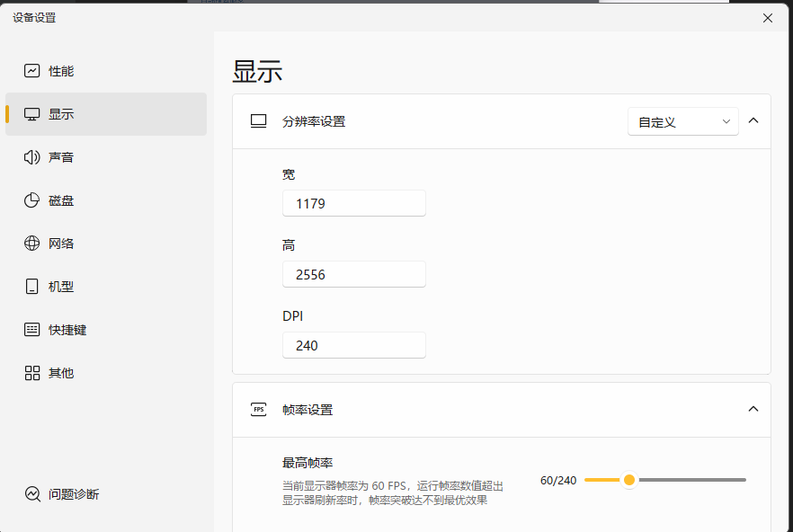Click the 其他 four-squares grid icon
The height and width of the screenshot is (532, 793).
point(32,373)
